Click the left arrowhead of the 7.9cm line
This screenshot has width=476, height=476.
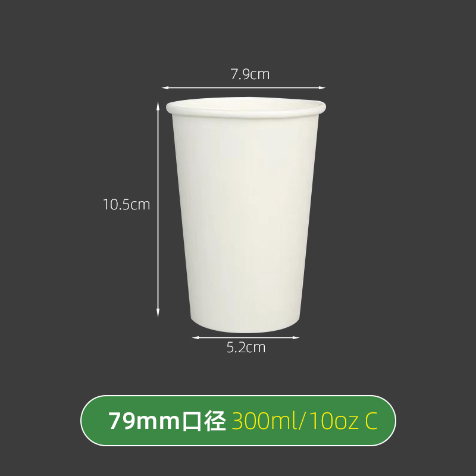[165, 87]
